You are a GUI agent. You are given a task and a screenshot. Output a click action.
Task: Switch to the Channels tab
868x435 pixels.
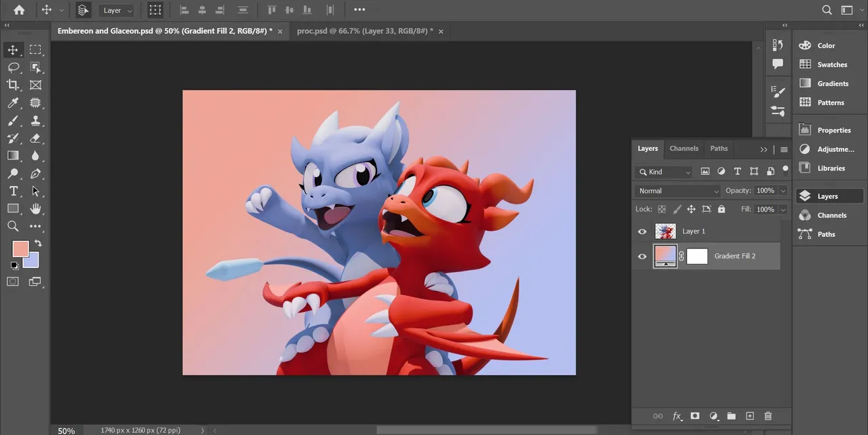pyautogui.click(x=684, y=149)
